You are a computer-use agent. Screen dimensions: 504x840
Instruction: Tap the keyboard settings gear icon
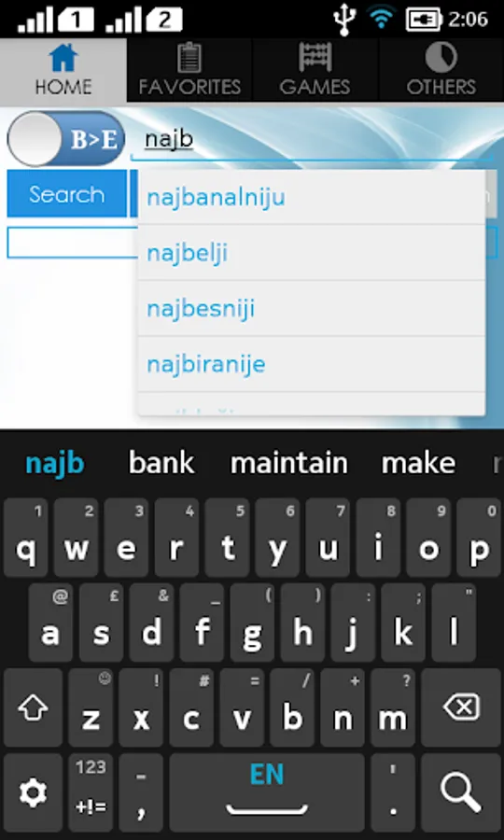34,792
